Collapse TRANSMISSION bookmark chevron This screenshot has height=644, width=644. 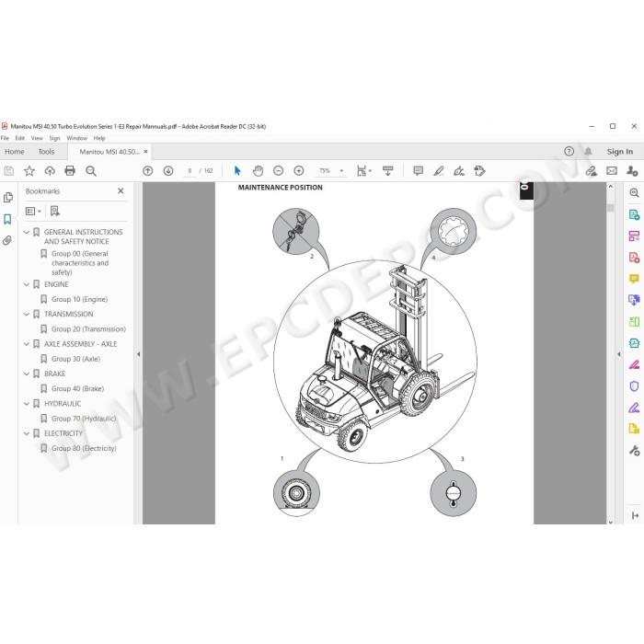pyautogui.click(x=27, y=315)
